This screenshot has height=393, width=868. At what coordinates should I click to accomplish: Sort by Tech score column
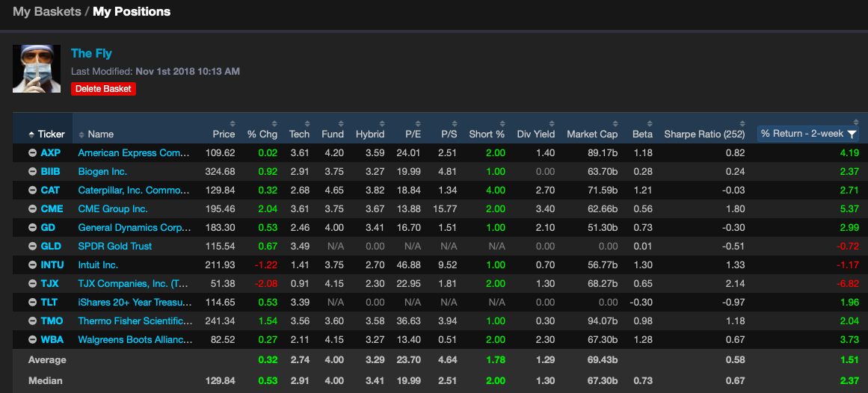pyautogui.click(x=299, y=134)
